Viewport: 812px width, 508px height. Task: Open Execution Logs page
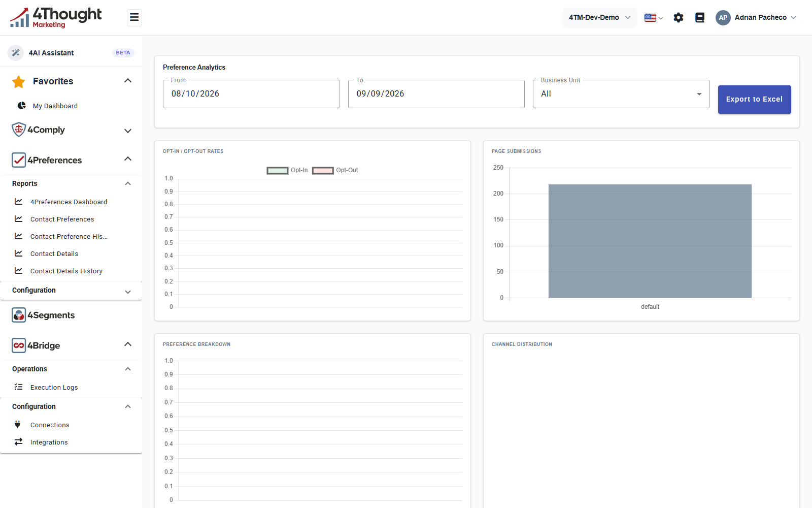click(54, 388)
